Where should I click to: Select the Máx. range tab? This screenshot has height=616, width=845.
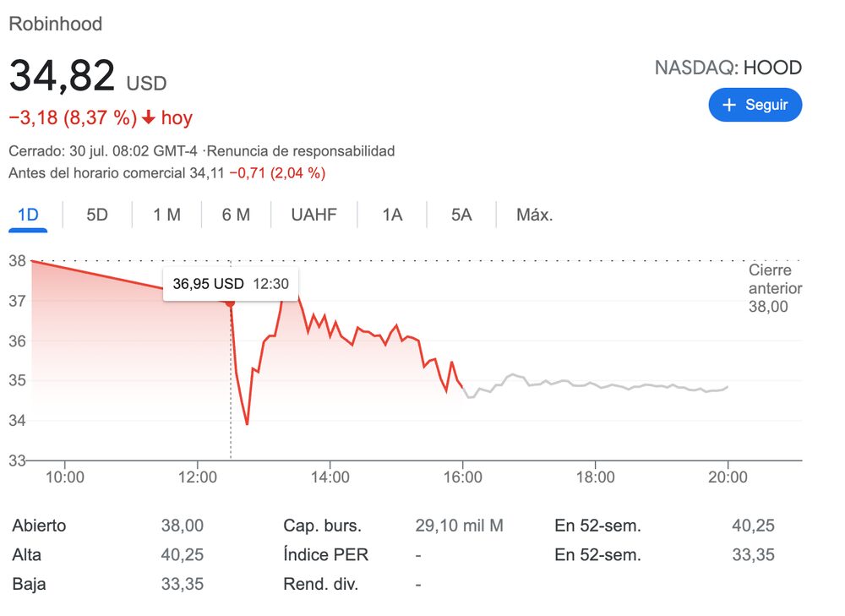pos(534,215)
